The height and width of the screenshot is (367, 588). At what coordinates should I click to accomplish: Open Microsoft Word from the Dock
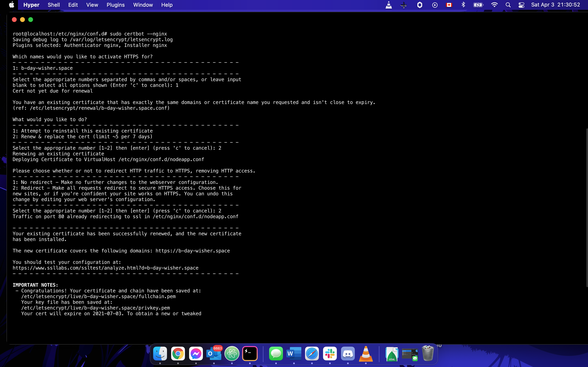[294, 354]
